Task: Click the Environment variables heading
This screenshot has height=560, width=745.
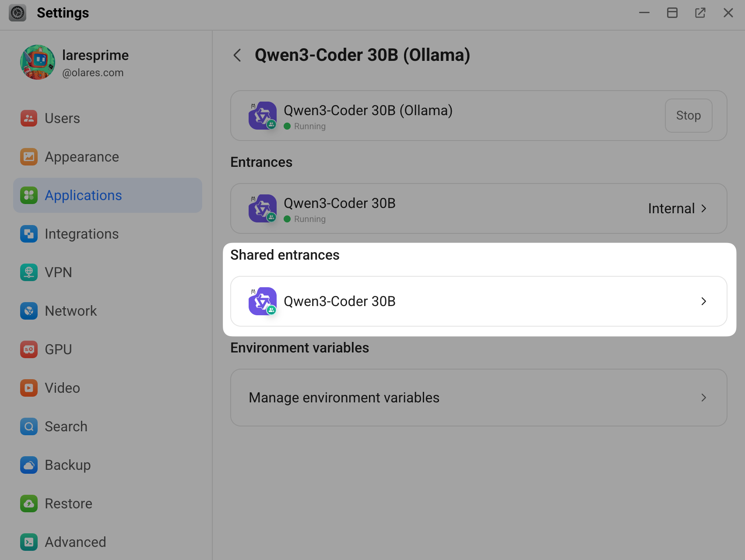Action: 300,348
